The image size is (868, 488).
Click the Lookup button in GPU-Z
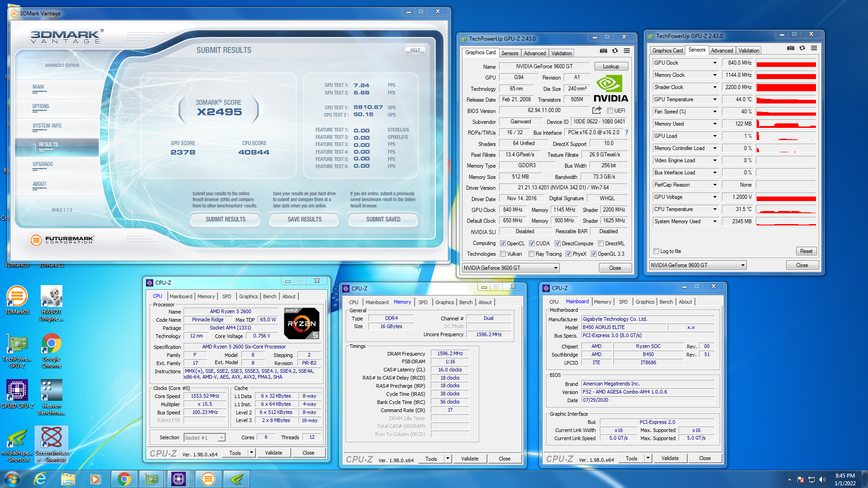click(611, 66)
